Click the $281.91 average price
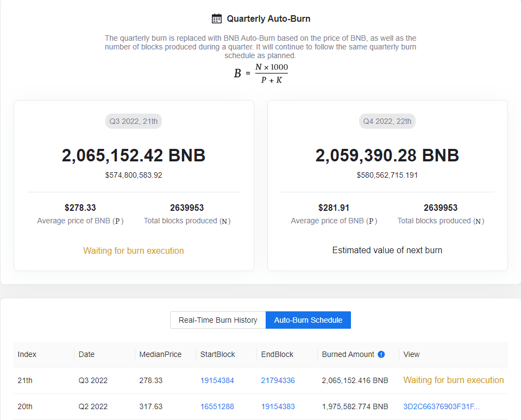521x420 pixels. click(x=334, y=208)
